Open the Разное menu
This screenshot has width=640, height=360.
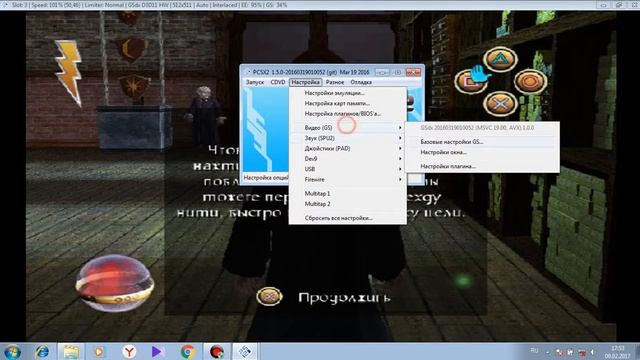click(335, 82)
